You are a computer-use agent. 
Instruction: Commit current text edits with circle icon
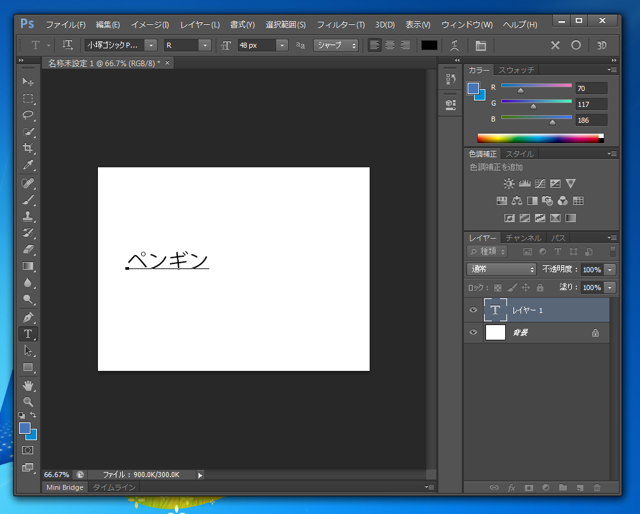(576, 45)
